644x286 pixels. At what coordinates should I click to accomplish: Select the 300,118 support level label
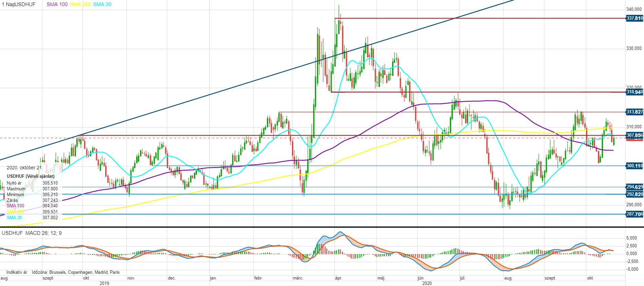coord(634,166)
